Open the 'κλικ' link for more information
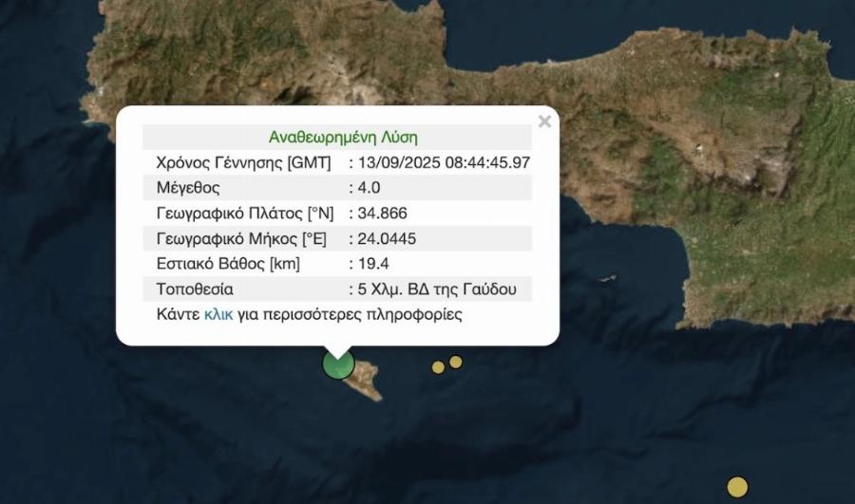 tap(218, 314)
